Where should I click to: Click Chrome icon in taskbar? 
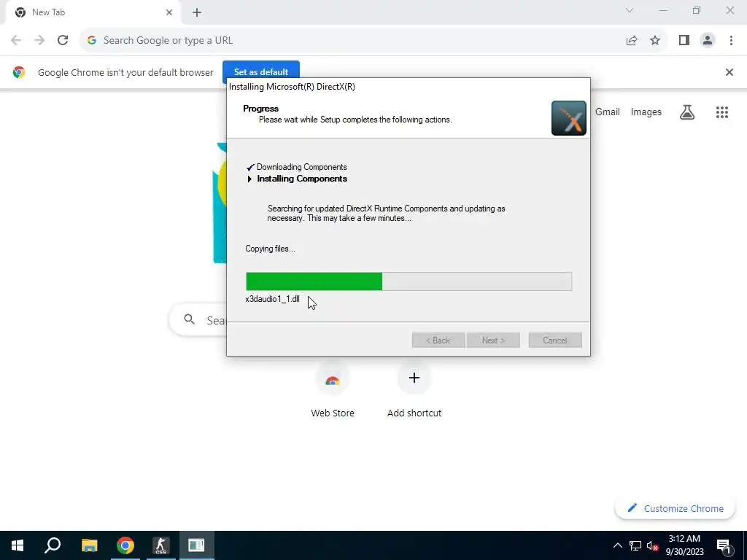point(125,545)
